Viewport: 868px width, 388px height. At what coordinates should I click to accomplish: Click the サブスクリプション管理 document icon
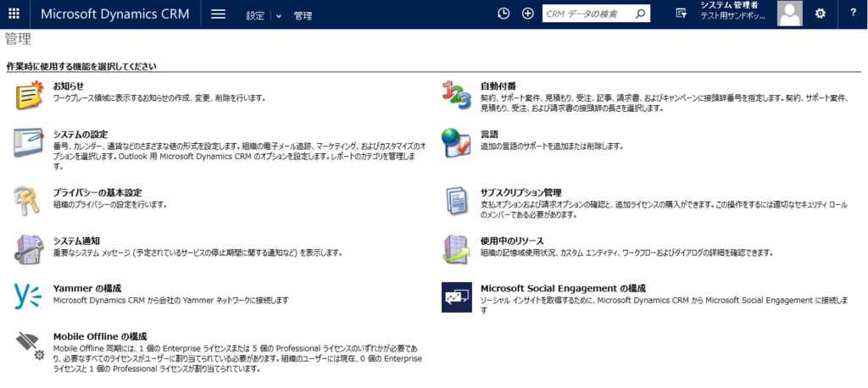pos(456,201)
